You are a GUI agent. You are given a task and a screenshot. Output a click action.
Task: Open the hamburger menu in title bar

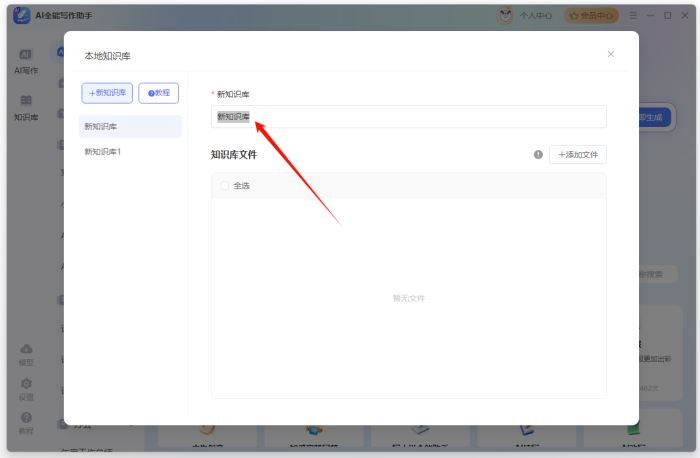[x=633, y=15]
